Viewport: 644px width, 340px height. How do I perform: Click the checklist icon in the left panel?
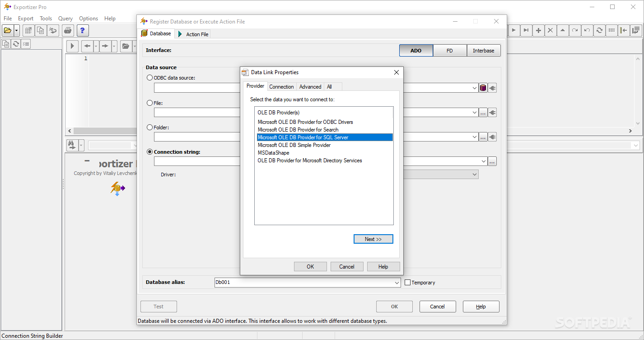pos(26,44)
